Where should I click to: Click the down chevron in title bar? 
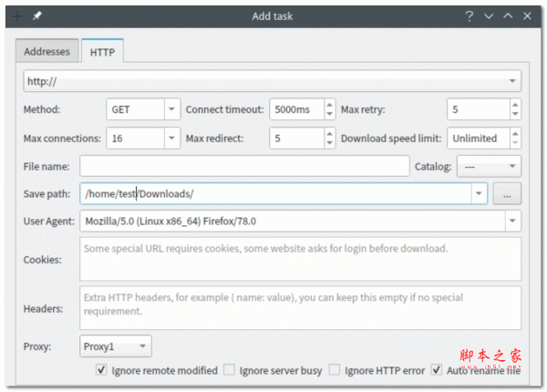pyautogui.click(x=489, y=16)
